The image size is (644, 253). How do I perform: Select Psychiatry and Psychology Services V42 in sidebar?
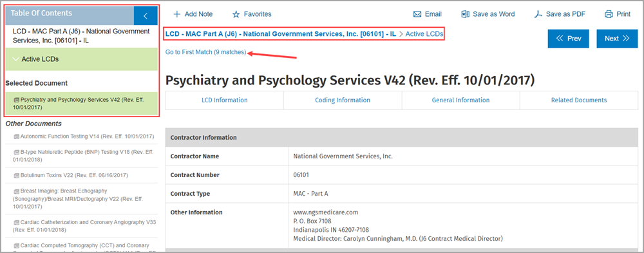pos(81,104)
